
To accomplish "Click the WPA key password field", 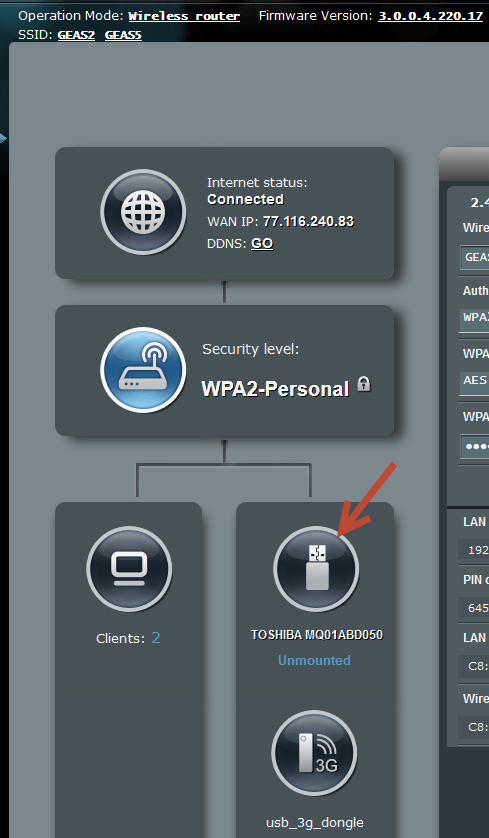I will click(475, 447).
